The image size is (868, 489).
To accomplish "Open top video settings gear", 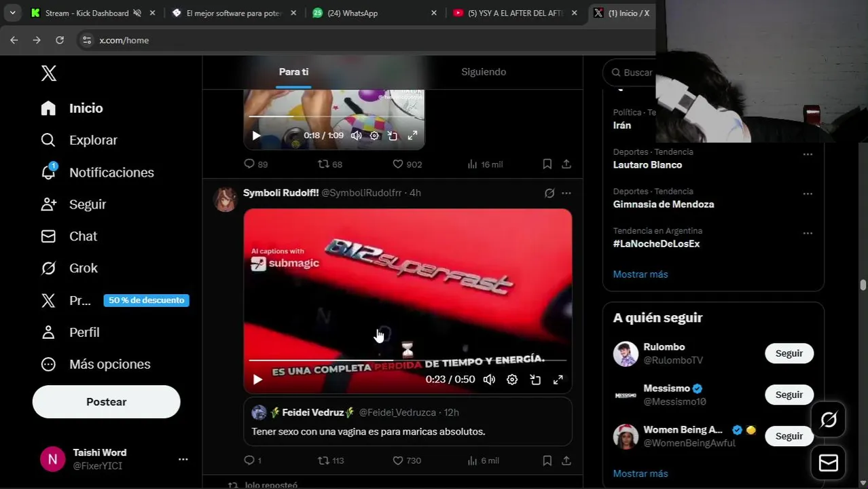I will [x=374, y=136].
